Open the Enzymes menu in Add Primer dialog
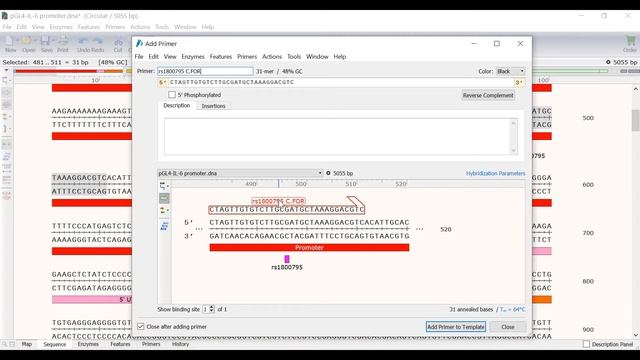The width and height of the screenshot is (640, 360). pos(193,56)
